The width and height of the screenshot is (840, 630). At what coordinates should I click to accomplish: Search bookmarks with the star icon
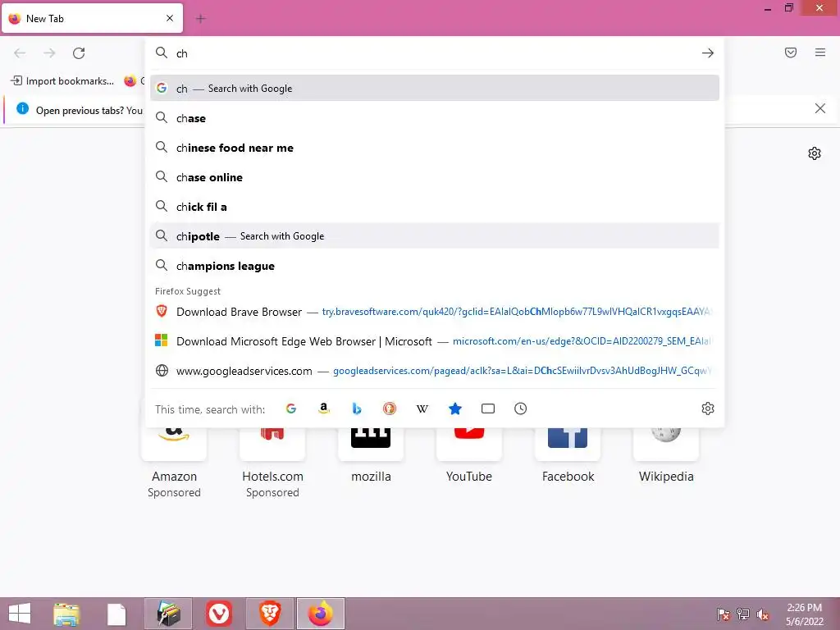[x=454, y=409]
